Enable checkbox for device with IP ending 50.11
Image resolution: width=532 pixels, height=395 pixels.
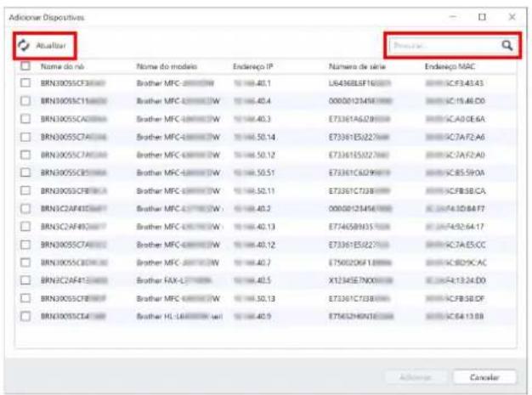[x=25, y=190]
